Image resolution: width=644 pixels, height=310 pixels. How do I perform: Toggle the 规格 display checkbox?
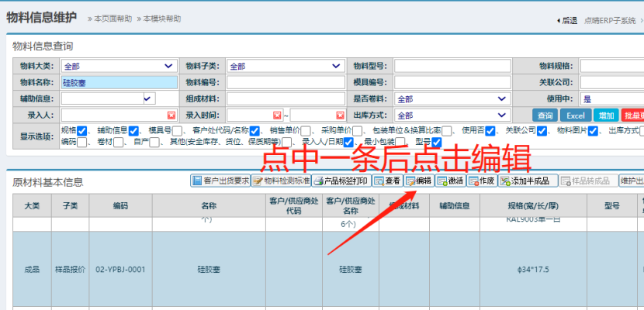pos(82,130)
